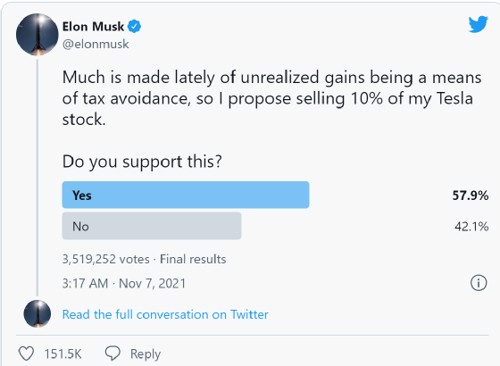This screenshot has width=500, height=366.
Task: Click the reply speech bubble icon
Action: (x=113, y=353)
